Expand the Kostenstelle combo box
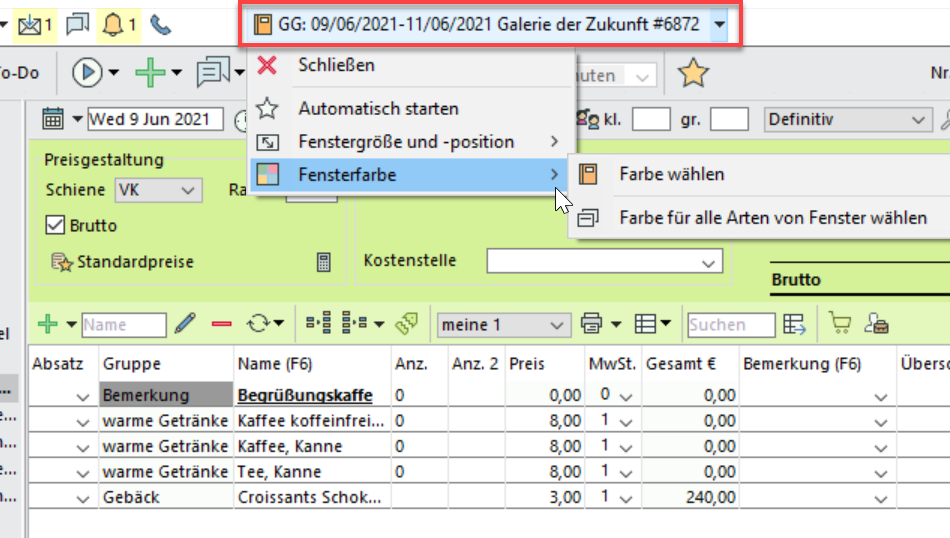 point(709,262)
